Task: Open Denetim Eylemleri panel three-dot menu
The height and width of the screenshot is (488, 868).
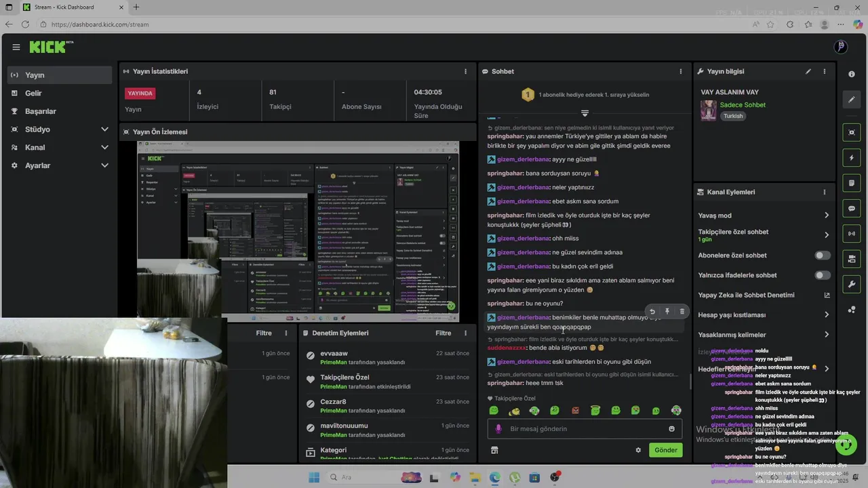Action: click(x=465, y=333)
